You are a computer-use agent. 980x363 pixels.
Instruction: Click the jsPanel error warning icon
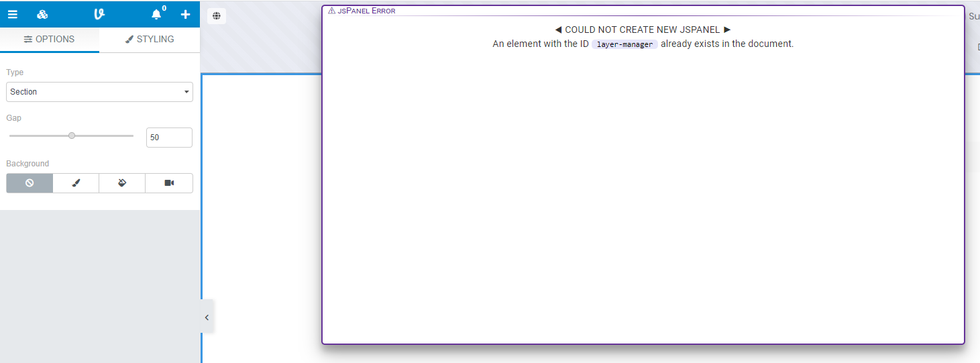(x=331, y=11)
